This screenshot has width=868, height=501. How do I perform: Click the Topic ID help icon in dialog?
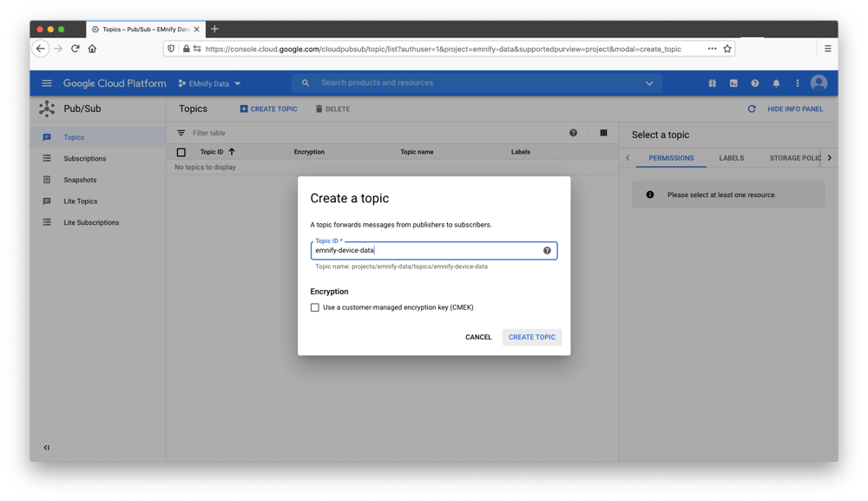(547, 250)
